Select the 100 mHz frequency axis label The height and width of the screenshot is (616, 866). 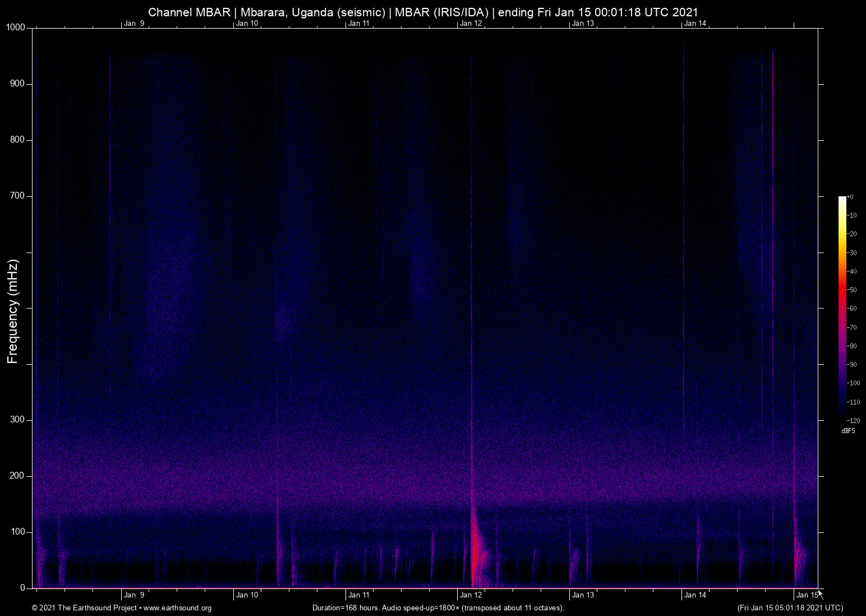tap(17, 532)
